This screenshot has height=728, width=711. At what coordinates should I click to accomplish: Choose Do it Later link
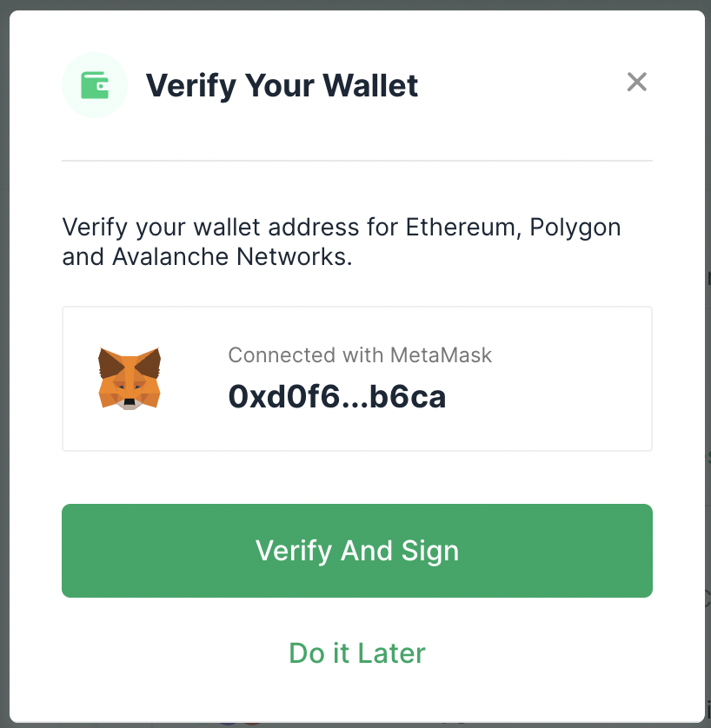(357, 652)
